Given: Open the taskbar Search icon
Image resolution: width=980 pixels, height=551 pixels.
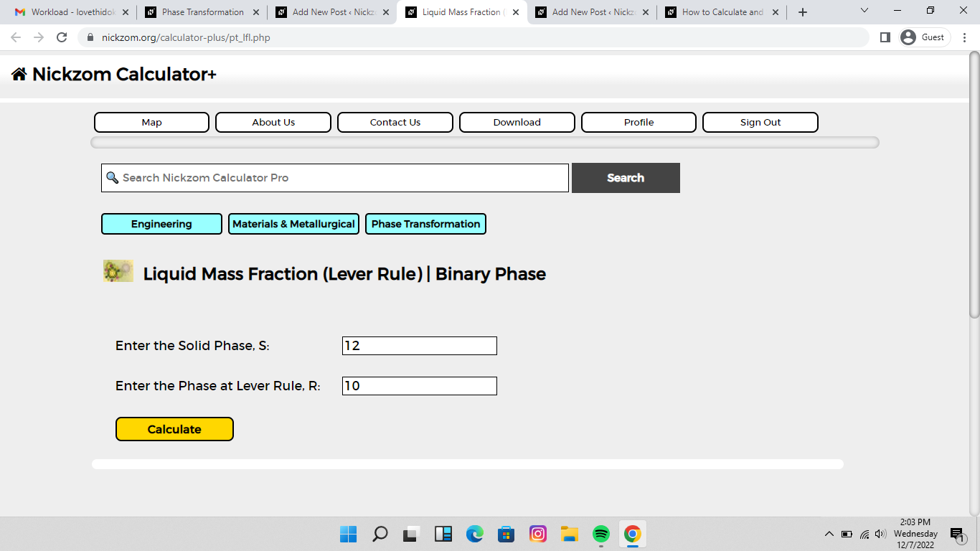Looking at the screenshot, I should [380, 534].
